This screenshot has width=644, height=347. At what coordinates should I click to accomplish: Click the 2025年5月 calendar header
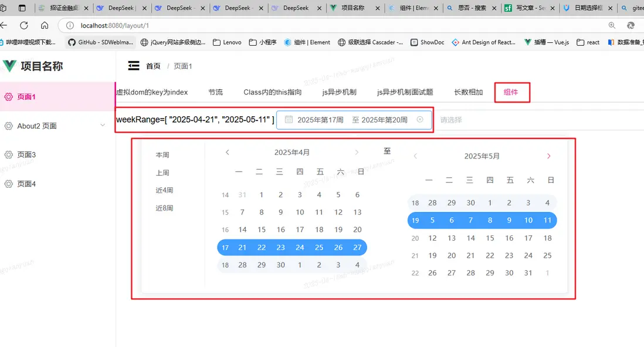482,156
